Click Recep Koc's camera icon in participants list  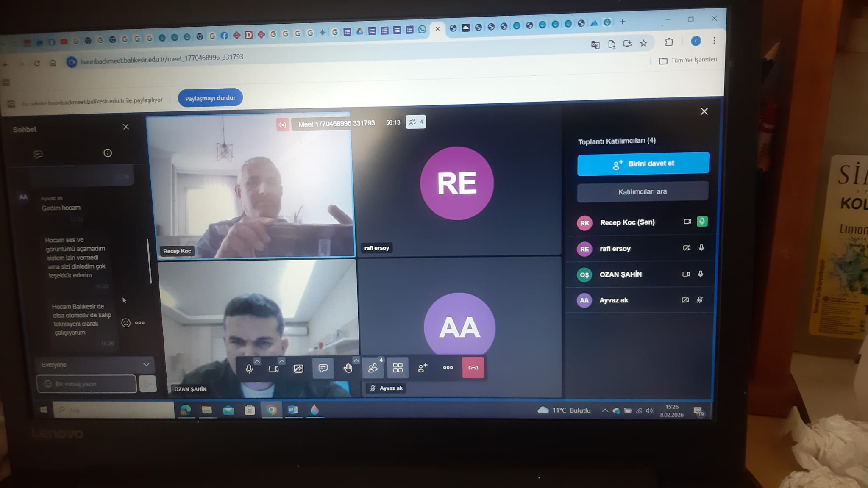(x=687, y=222)
